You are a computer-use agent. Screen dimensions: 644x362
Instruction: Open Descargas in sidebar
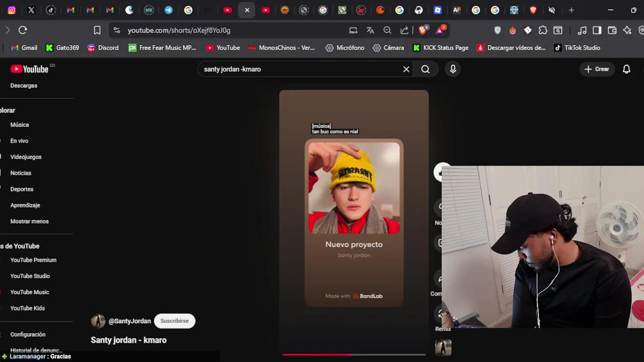[24, 85]
